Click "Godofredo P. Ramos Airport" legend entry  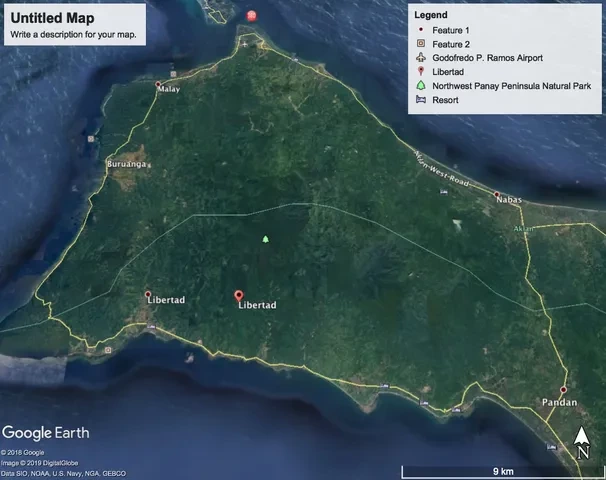point(487,58)
